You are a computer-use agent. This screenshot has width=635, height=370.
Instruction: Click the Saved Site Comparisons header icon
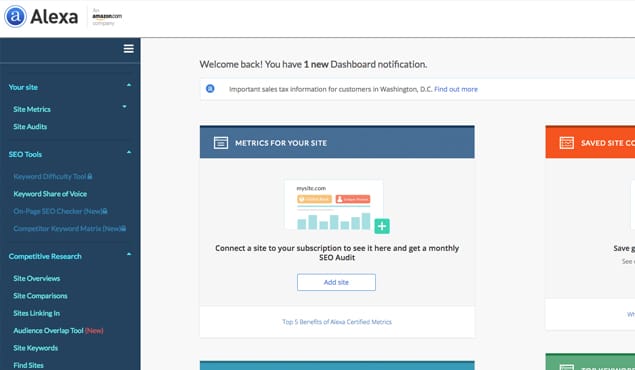point(567,142)
